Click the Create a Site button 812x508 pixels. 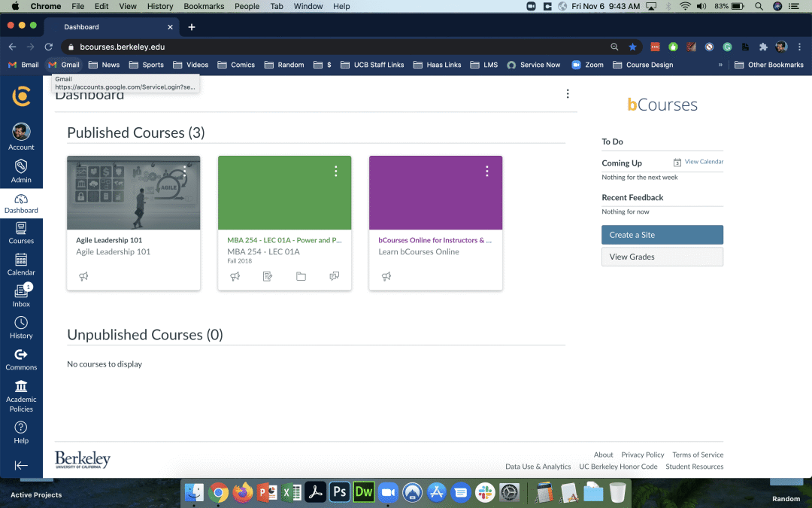click(662, 235)
